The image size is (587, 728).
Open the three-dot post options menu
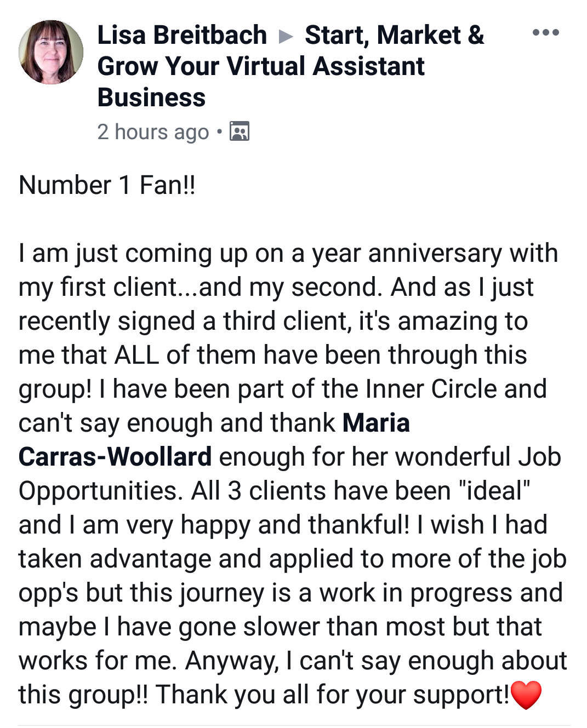tap(545, 33)
